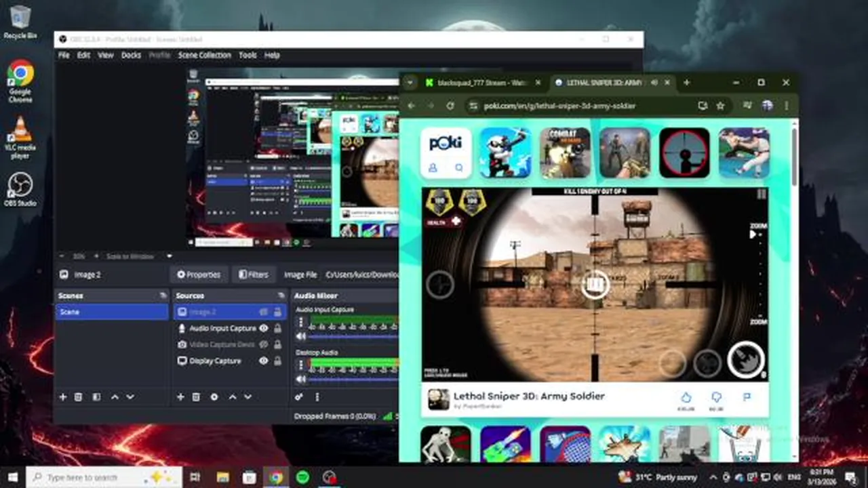
Task: Open Poki account user icon
Action: (x=433, y=167)
